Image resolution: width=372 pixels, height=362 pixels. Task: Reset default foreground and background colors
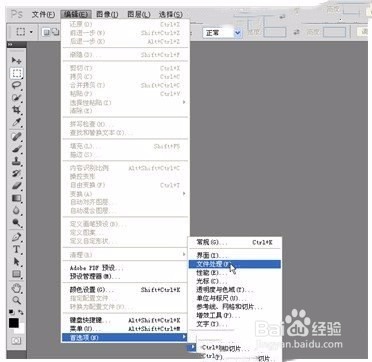click(11, 312)
